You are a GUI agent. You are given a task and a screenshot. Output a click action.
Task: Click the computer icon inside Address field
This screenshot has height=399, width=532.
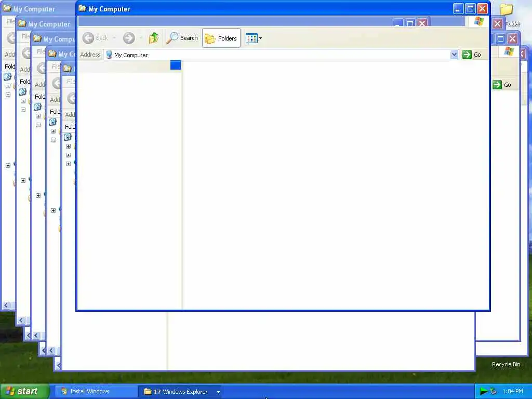click(x=109, y=55)
